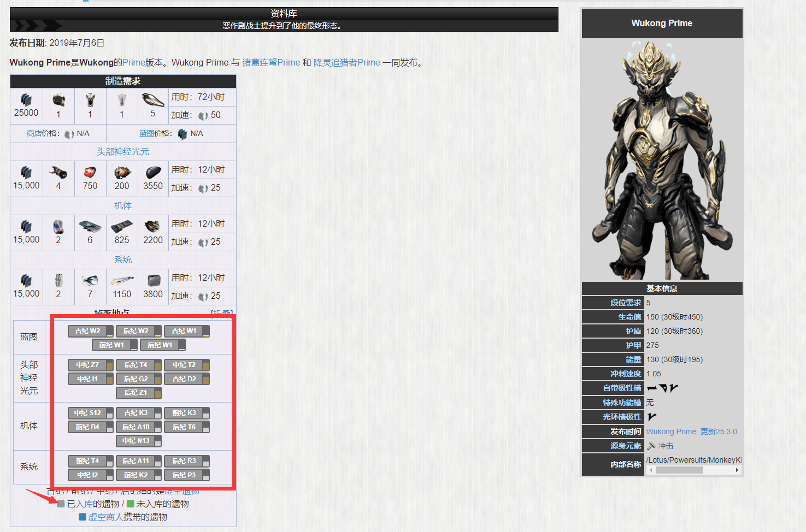Click the component icon above 6
806x532 pixels.
click(90, 226)
